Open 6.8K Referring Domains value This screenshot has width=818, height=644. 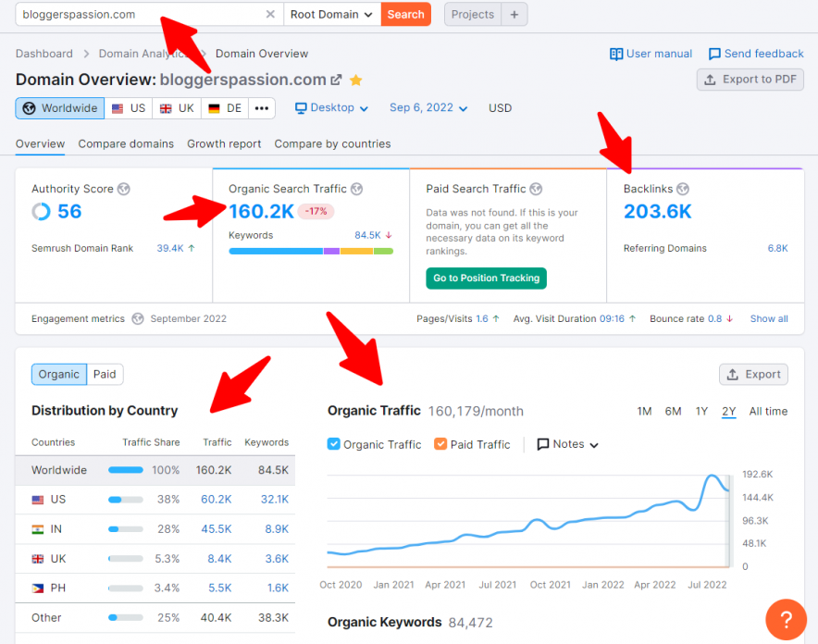[x=777, y=248]
